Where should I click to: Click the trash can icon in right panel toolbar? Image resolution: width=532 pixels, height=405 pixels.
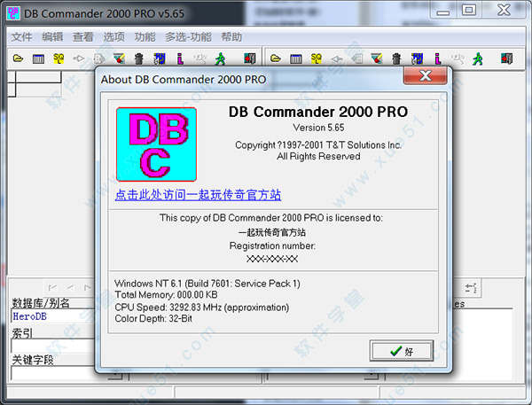[396, 58]
